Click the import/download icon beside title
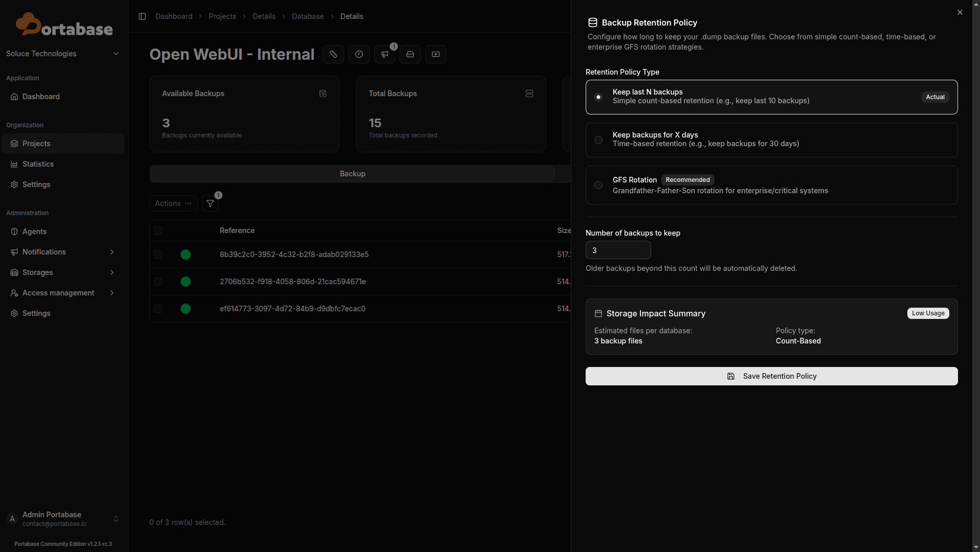980x552 pixels. click(x=436, y=54)
